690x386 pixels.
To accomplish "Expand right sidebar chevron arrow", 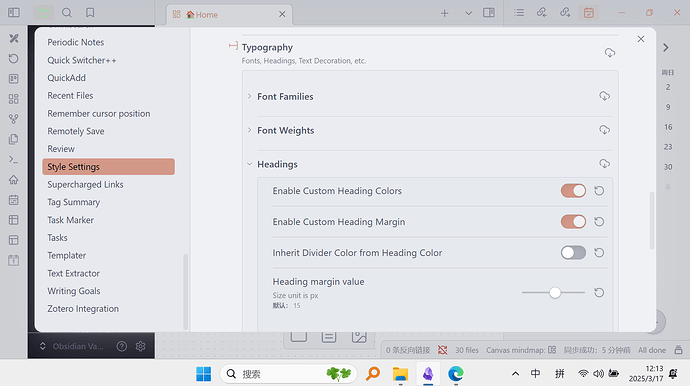I will point(666,48).
